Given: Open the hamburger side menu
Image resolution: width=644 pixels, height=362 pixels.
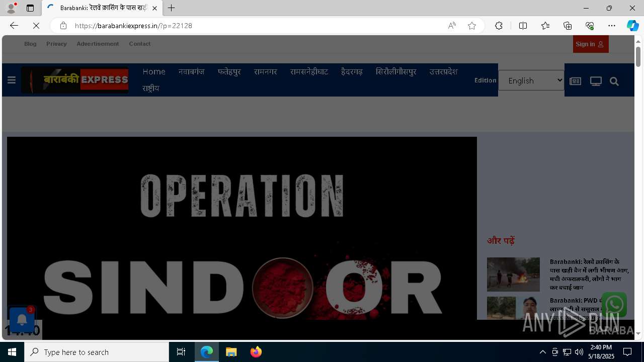Looking at the screenshot, I should [x=12, y=80].
